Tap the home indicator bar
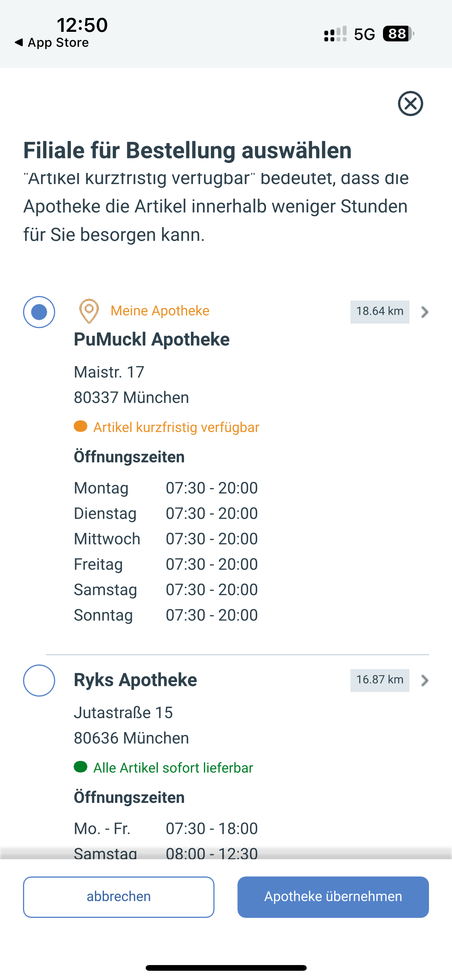This screenshot has height=980, width=452. tap(226, 968)
